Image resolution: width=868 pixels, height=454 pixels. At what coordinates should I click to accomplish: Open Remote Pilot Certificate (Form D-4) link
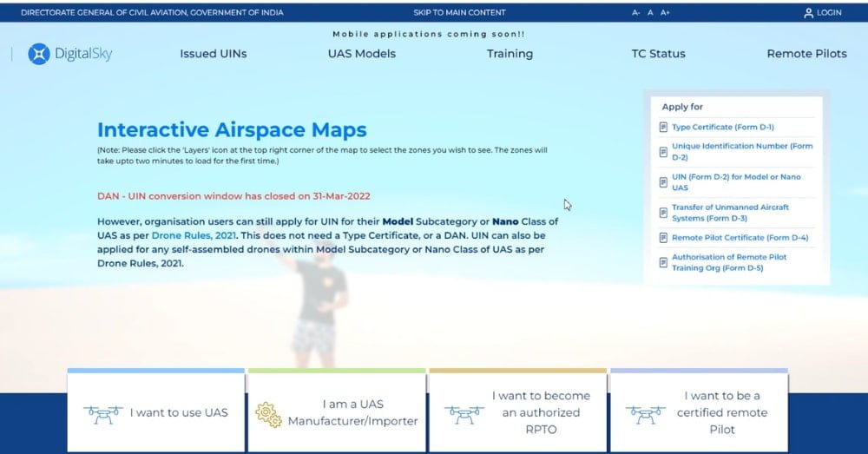tap(740, 238)
